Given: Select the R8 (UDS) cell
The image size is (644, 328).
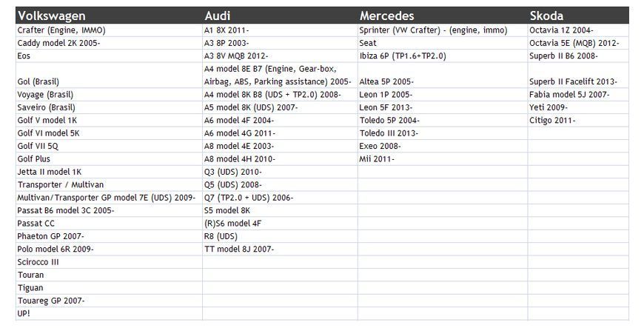Looking at the screenshot, I should [280, 236].
